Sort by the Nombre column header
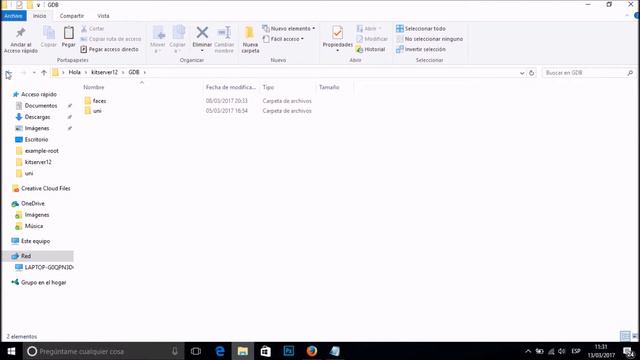 (x=94, y=87)
